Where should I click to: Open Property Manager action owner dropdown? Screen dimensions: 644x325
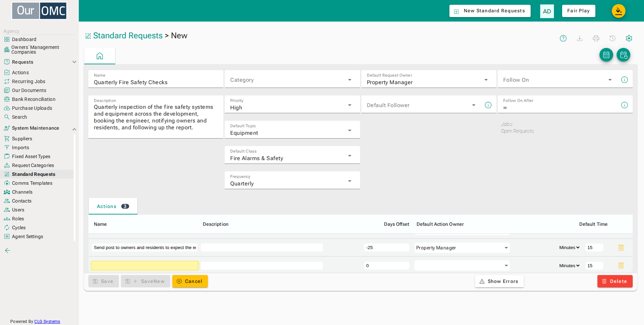coord(462,248)
